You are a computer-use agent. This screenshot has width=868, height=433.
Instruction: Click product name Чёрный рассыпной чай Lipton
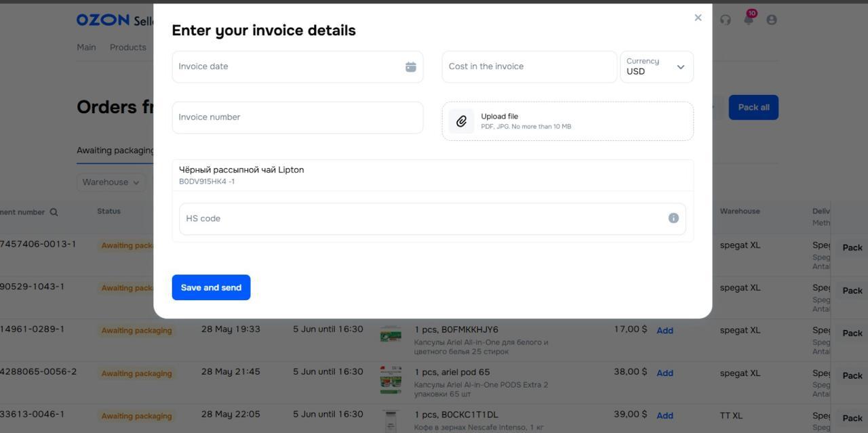pyautogui.click(x=241, y=170)
